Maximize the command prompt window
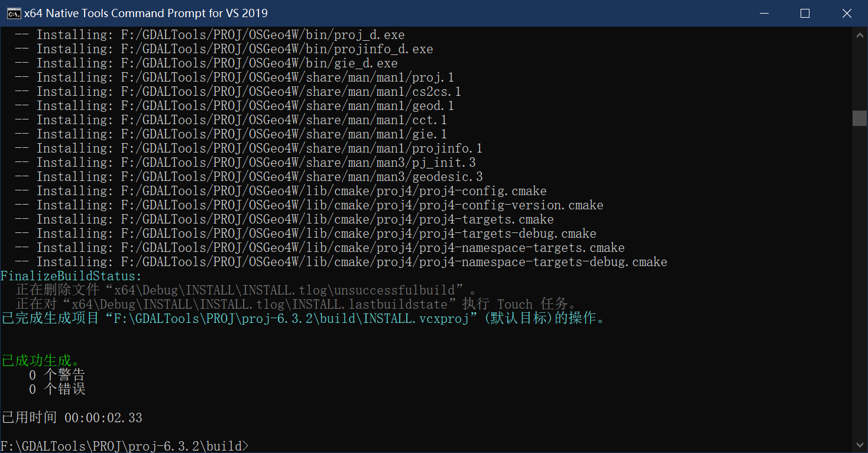Image resolution: width=868 pixels, height=453 pixels. click(805, 13)
